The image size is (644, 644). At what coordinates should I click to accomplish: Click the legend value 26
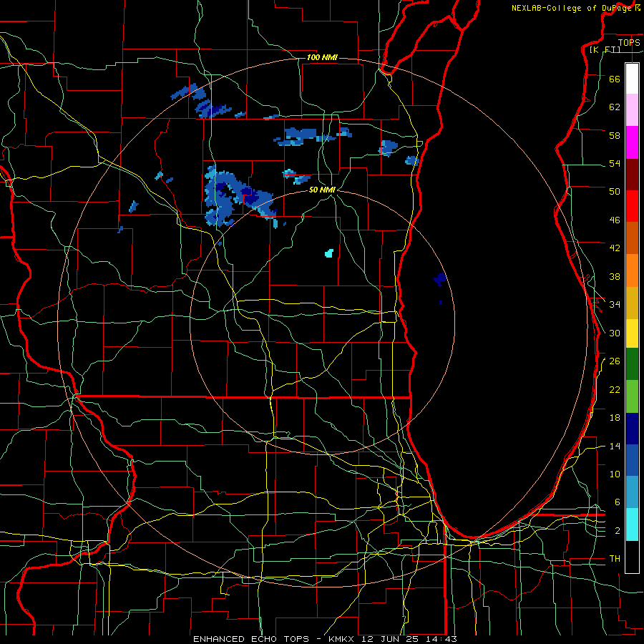tap(615, 361)
